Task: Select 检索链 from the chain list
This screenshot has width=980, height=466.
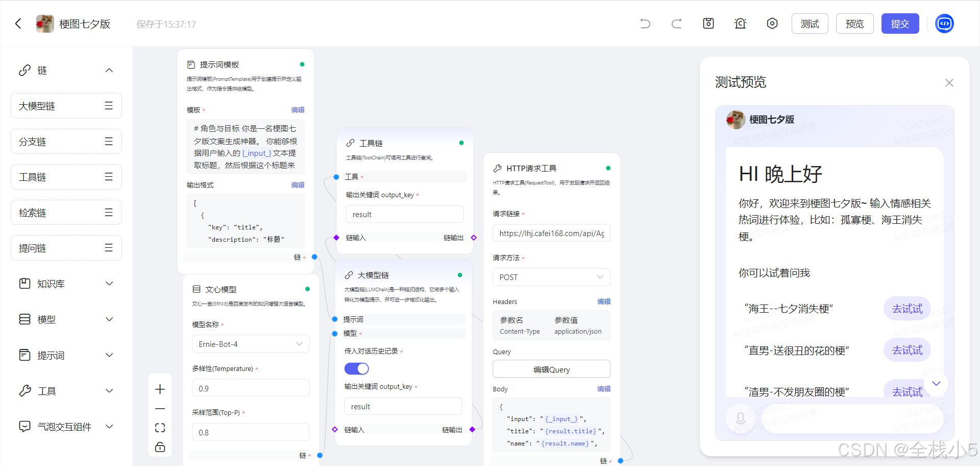Action: 66,213
